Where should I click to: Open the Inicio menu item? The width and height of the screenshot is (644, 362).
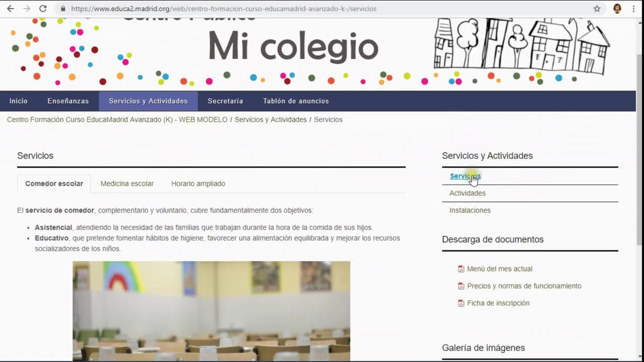click(x=18, y=101)
